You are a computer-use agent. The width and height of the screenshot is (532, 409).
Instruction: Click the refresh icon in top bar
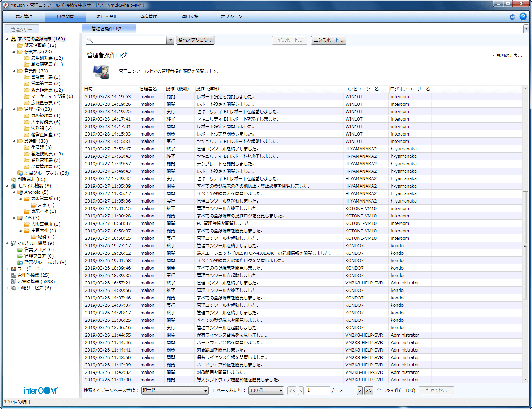512,17
